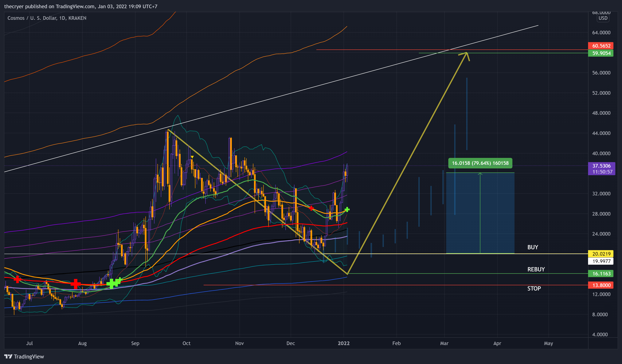Click the 48.0000 price axis value
This screenshot has width=622, height=364.
(601, 113)
